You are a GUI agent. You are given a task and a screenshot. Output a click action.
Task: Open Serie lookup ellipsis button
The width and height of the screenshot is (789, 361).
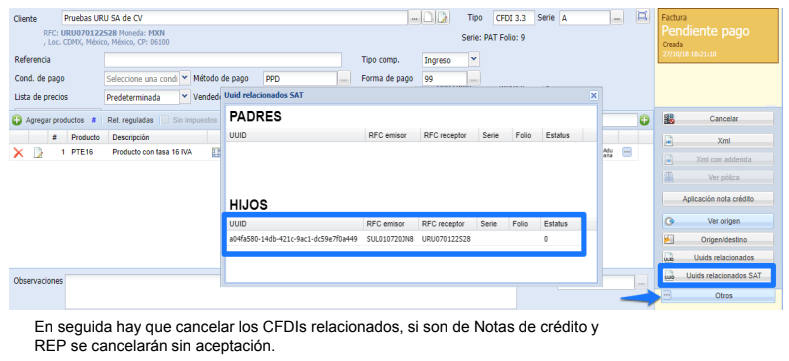tap(617, 18)
